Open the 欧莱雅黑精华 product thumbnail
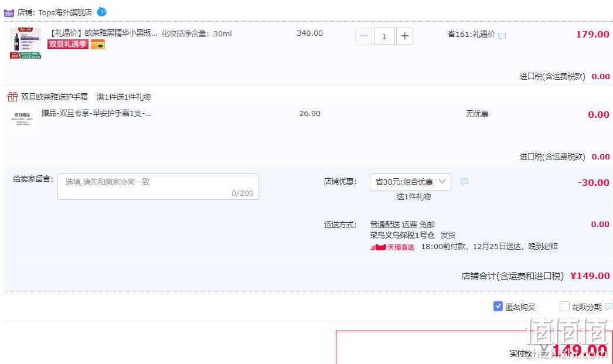This screenshot has height=364, width=613. tap(25, 43)
